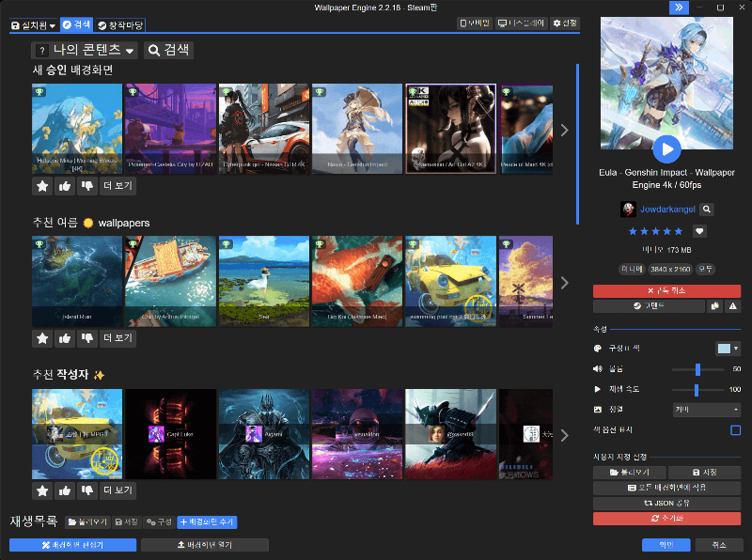Open the 모바일 menu
Image resolution: width=752 pixels, height=560 pixels.
point(475,23)
